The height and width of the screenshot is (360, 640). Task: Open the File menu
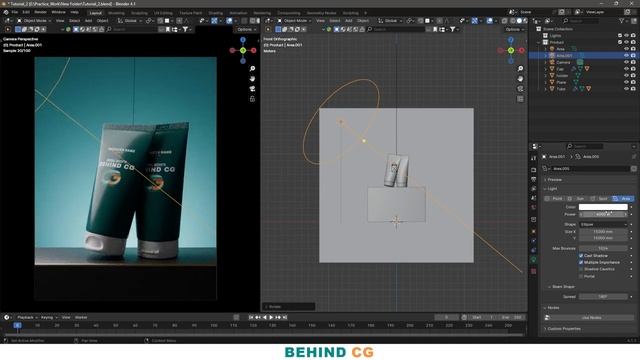(x=15, y=12)
